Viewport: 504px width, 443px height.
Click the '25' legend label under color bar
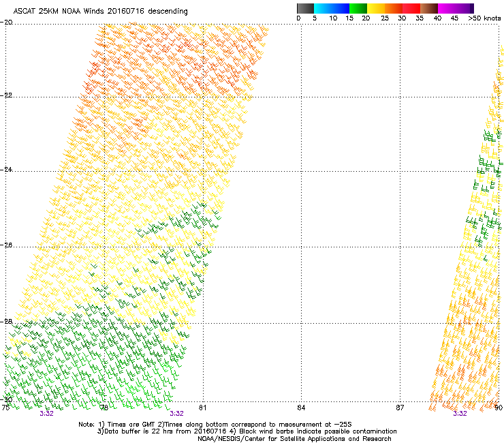click(385, 18)
